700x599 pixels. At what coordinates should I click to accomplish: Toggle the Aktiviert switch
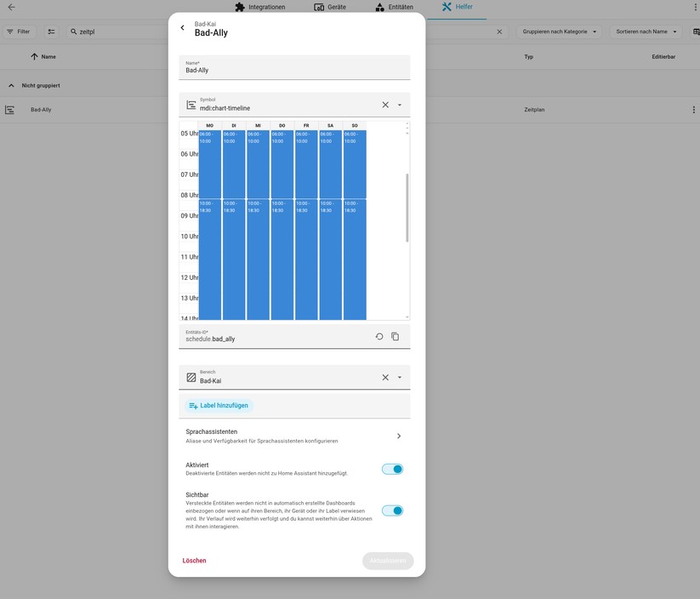pos(392,469)
